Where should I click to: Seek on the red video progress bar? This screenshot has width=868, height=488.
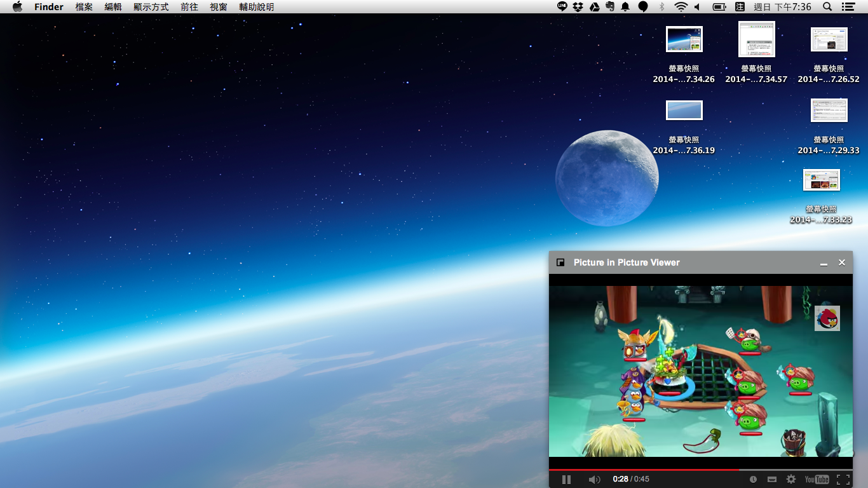[701, 470]
